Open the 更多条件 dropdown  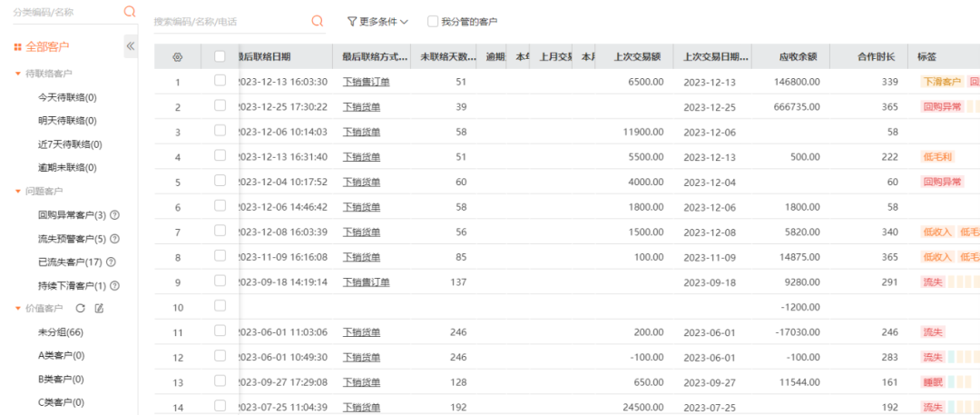[x=378, y=21]
